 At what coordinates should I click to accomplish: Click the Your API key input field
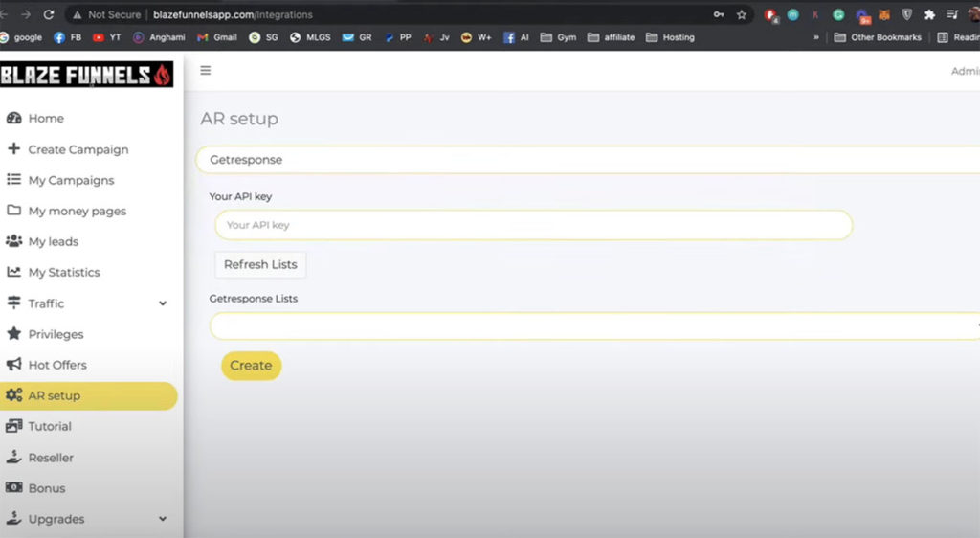pyautogui.click(x=533, y=225)
